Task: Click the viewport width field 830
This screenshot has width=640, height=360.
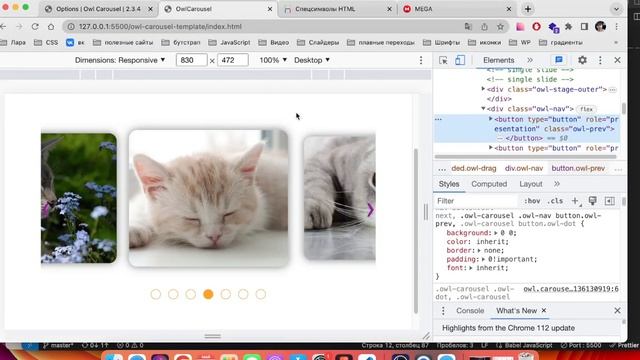Action: click(191, 60)
